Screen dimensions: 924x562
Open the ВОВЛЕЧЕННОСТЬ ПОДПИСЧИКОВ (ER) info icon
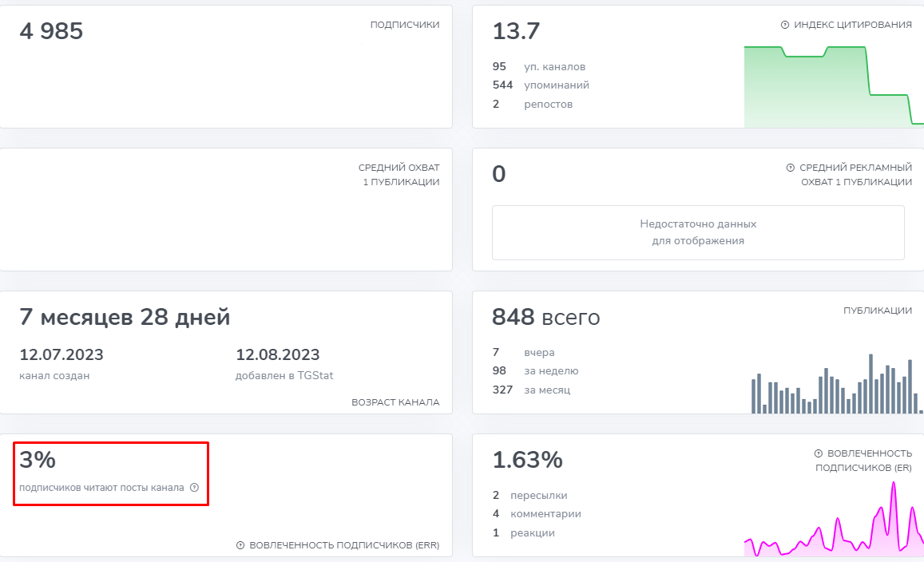819,453
